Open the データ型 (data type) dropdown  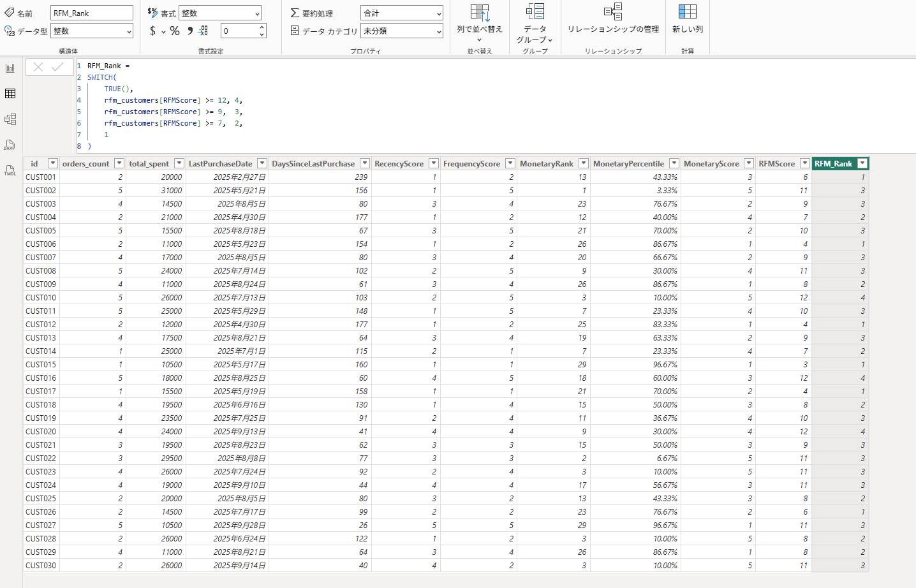(92, 31)
